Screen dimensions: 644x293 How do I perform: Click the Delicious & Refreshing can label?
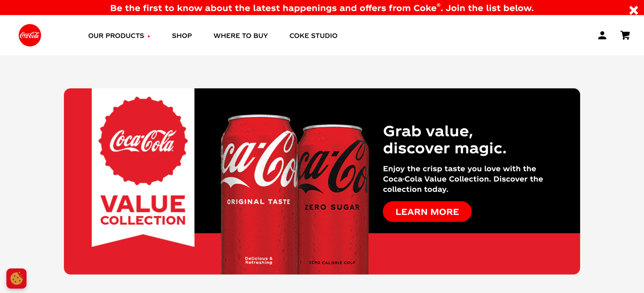(259, 260)
